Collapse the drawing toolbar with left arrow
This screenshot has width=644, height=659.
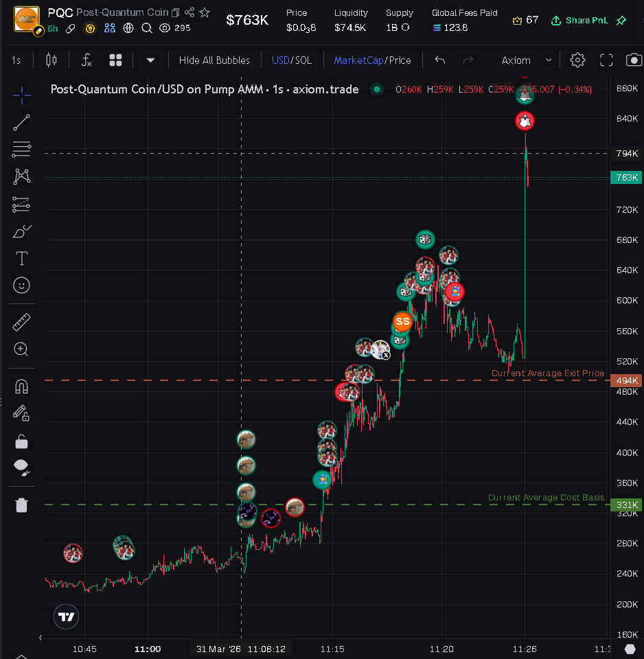[x=41, y=638]
